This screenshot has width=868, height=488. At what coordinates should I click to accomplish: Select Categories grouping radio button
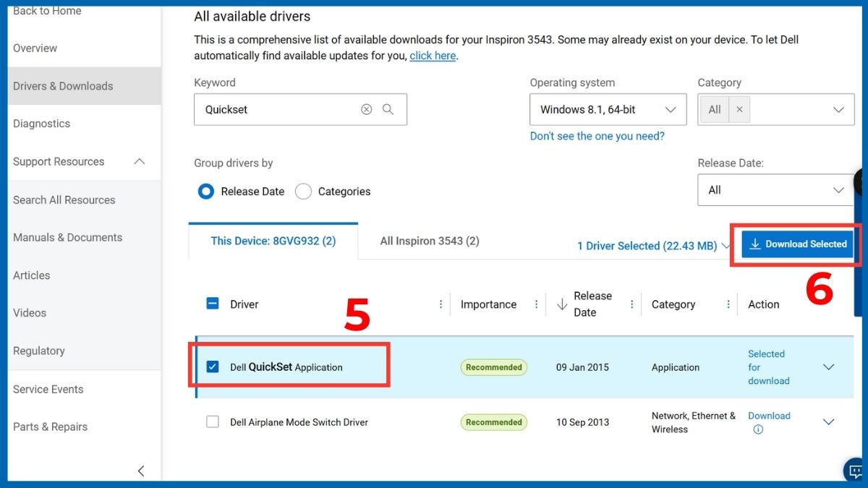[x=304, y=192]
